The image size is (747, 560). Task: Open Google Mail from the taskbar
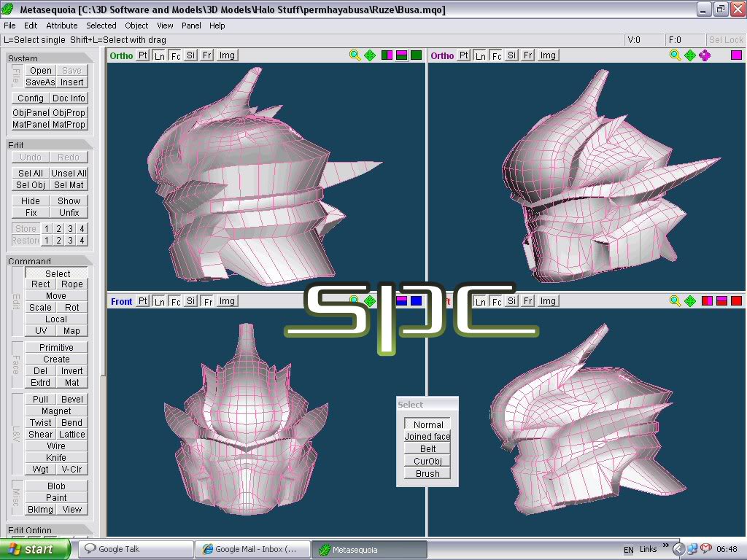(x=252, y=549)
